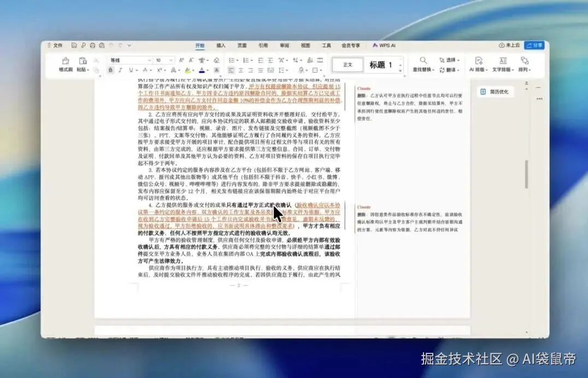Apply the 正文 style
This screenshot has width=588, height=378.
[x=348, y=65]
